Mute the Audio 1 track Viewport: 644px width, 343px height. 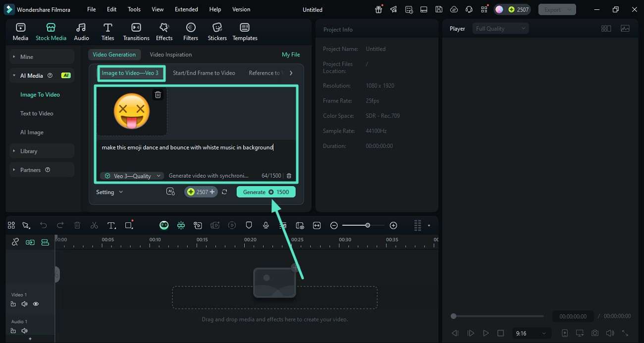[24, 331]
